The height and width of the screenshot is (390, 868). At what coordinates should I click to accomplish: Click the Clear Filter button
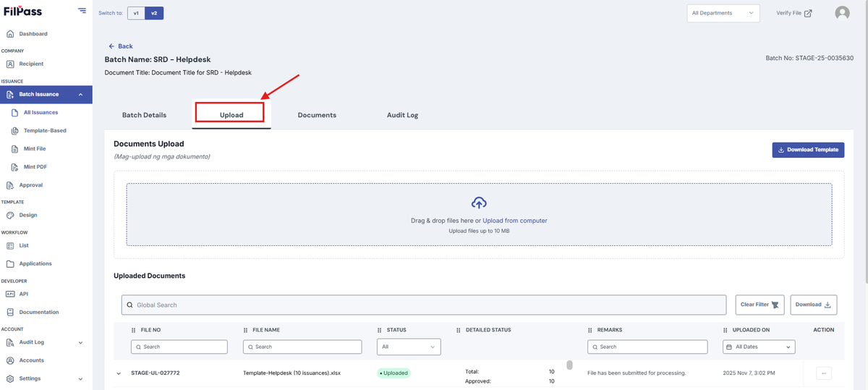(x=760, y=305)
